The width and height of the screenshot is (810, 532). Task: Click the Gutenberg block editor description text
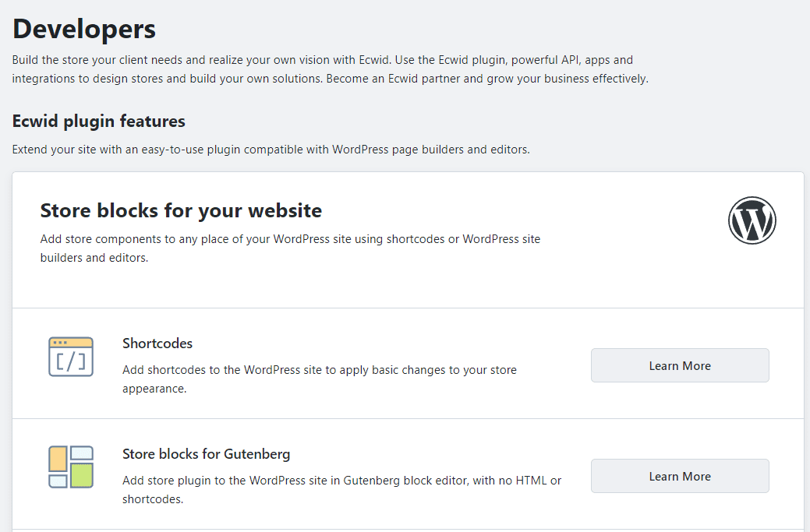(x=341, y=489)
